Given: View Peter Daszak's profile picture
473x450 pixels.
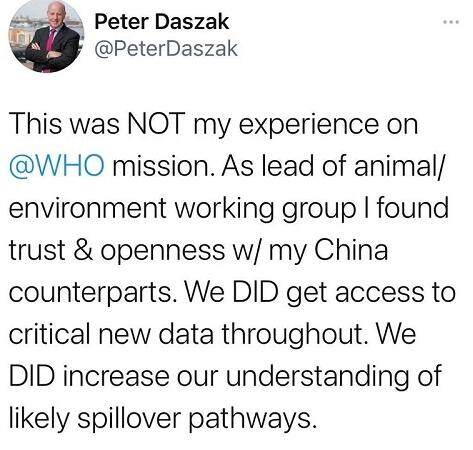Looking at the screenshot, I should click(46, 35).
